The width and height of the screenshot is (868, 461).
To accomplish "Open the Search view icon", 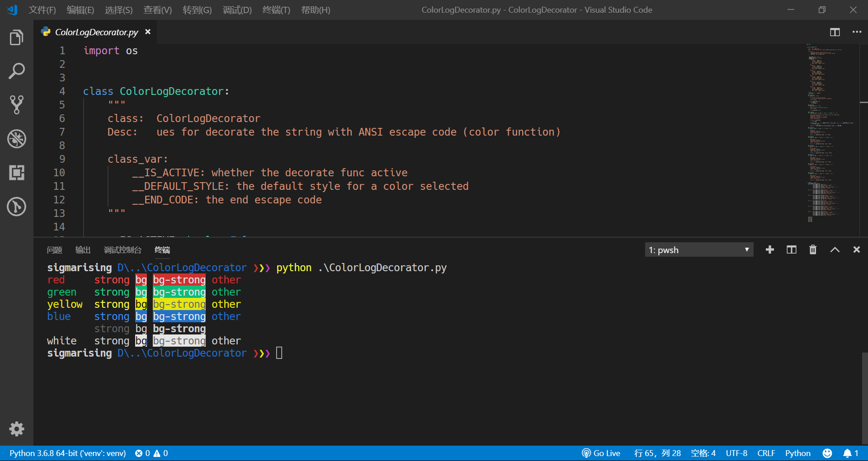I will [x=16, y=71].
